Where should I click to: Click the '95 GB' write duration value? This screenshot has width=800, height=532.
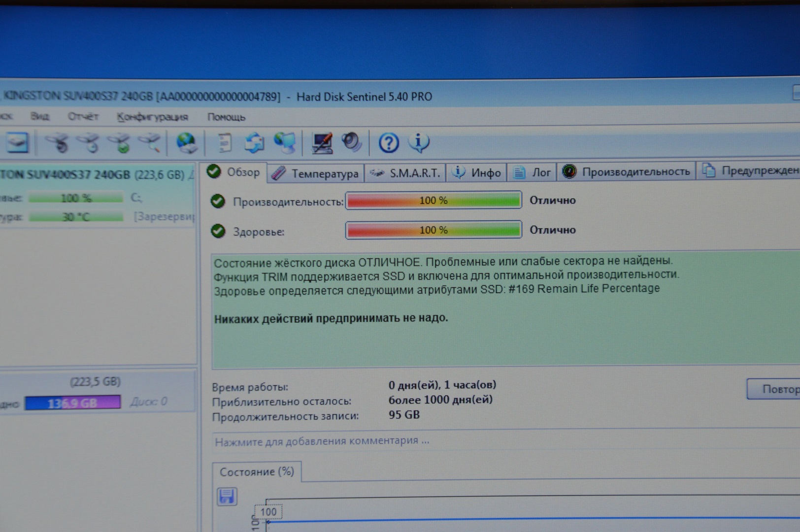[404, 415]
